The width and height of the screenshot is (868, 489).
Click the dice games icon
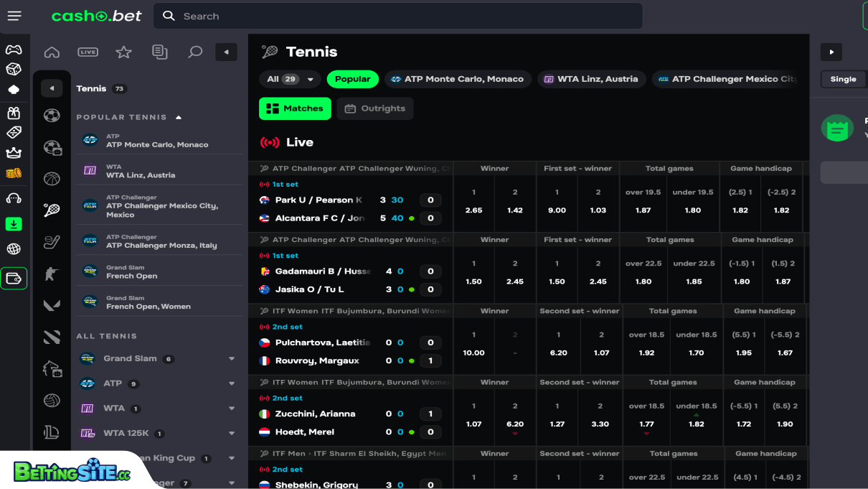14,69
